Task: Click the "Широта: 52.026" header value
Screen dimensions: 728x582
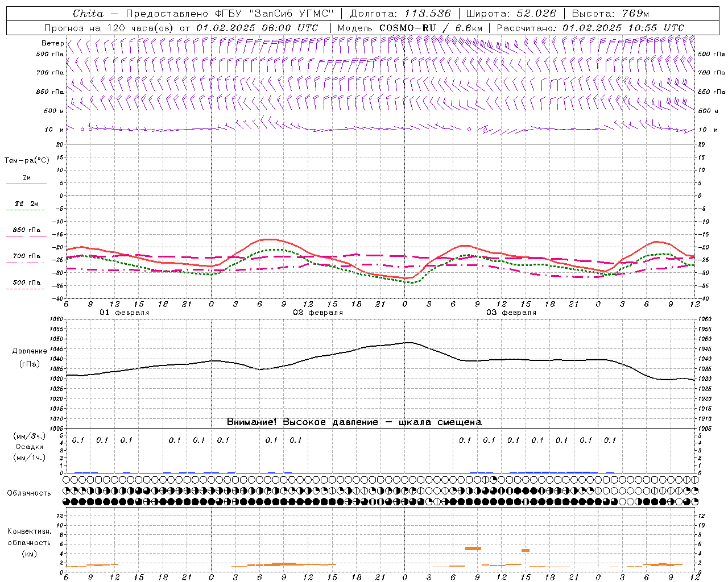Action: point(511,14)
